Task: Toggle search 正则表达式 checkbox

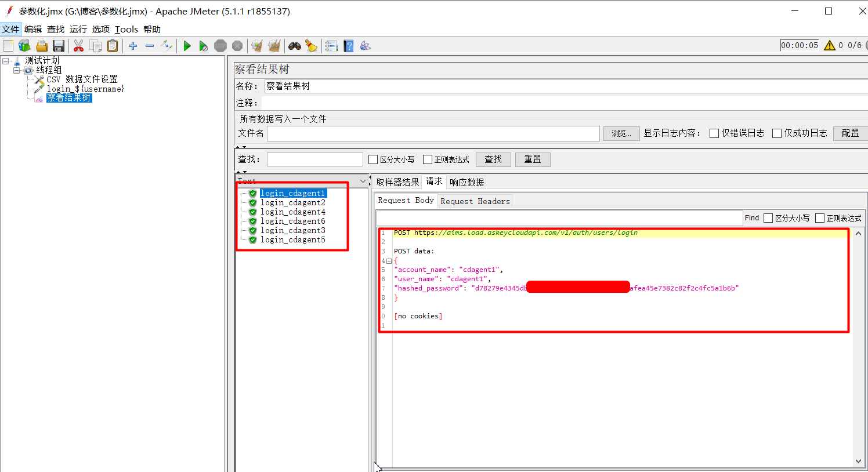Action: click(428, 159)
